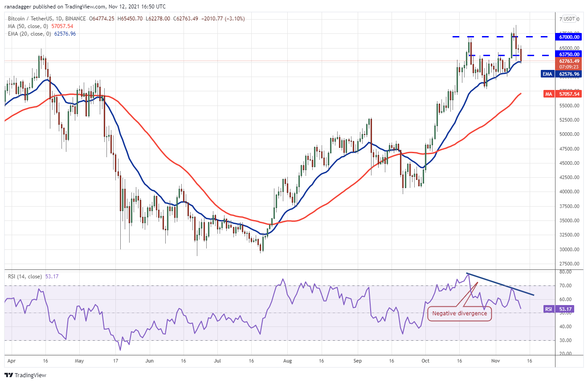
Task: Click the EMA value 62576.96 axis label
Action: (570, 74)
